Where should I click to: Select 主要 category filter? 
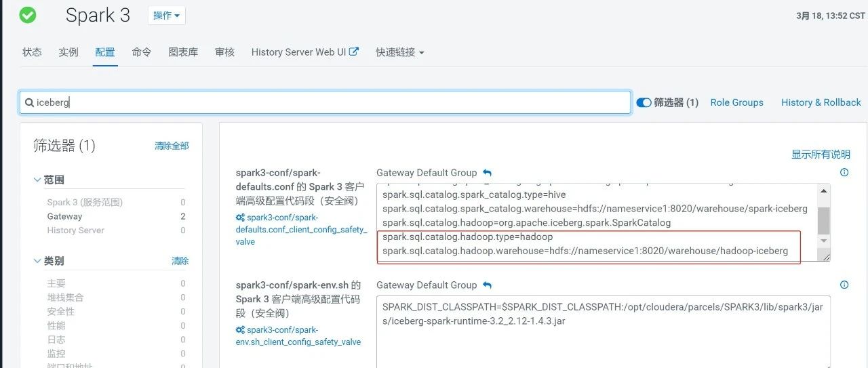coord(56,283)
